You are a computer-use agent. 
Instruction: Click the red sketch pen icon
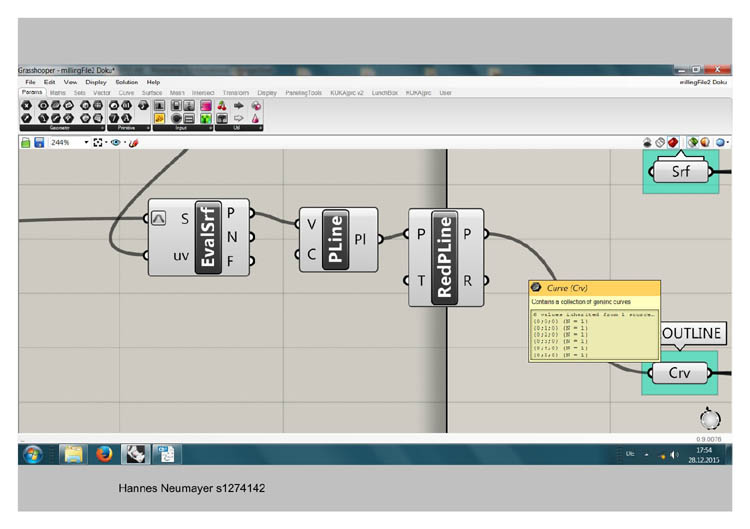point(134,143)
